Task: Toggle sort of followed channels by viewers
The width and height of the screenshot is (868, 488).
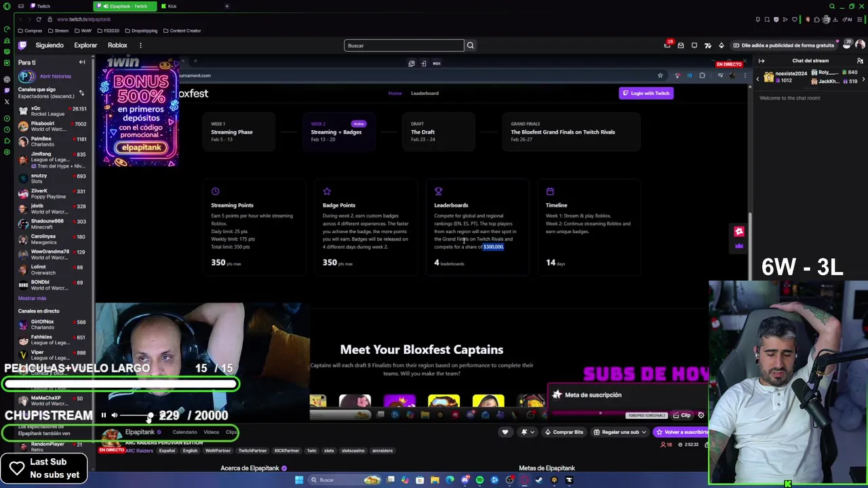Action: point(81,93)
